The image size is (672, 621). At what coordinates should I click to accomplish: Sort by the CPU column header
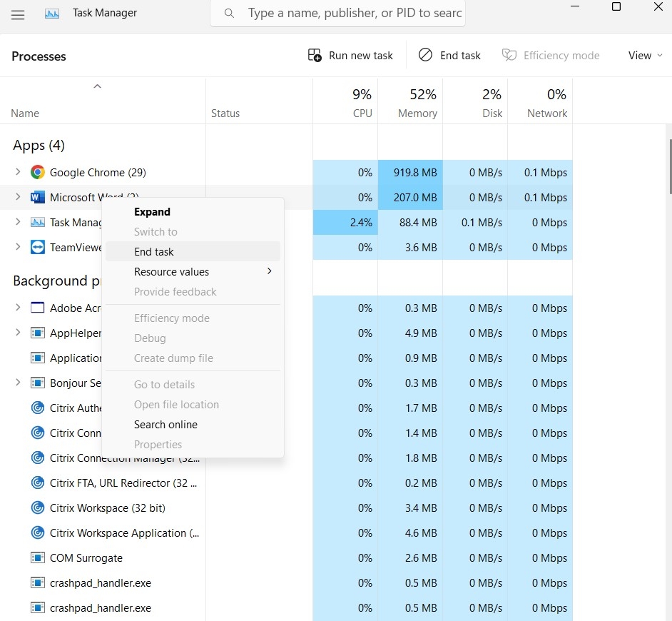[x=345, y=101]
